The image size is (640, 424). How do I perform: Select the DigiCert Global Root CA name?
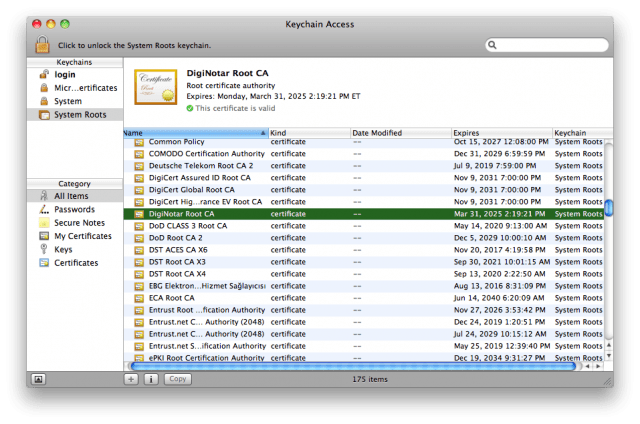[191, 190]
